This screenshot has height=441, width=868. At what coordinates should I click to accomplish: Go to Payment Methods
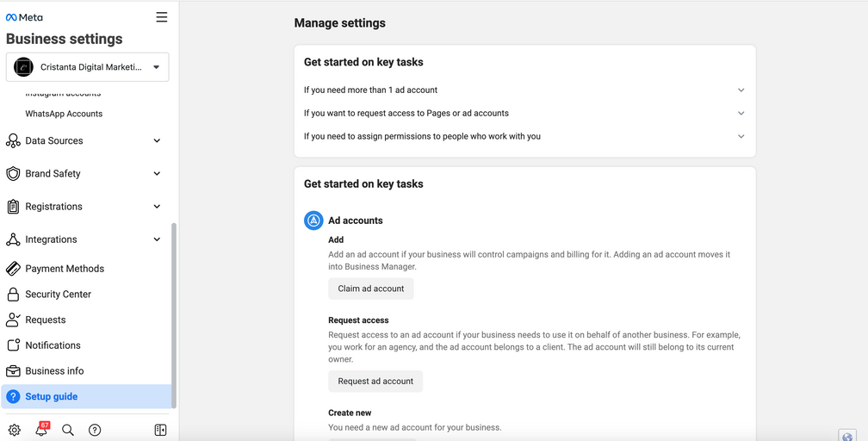65,269
